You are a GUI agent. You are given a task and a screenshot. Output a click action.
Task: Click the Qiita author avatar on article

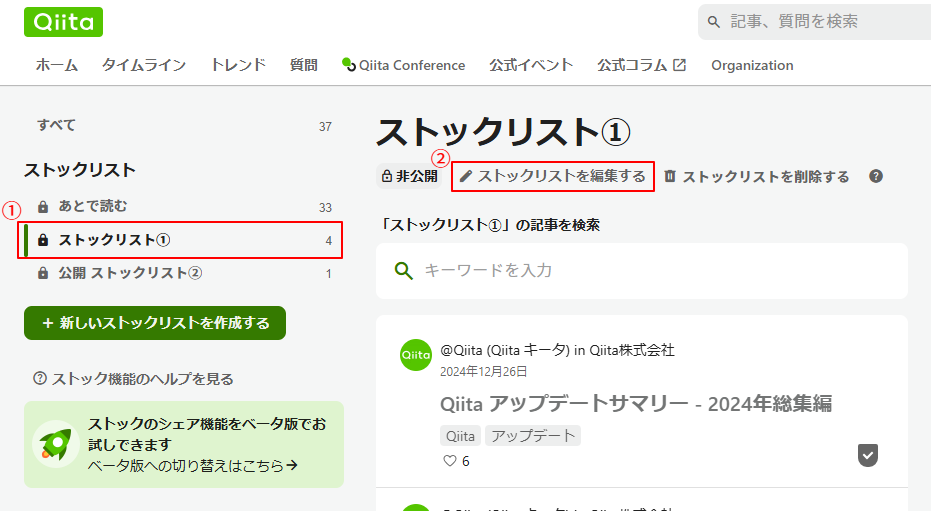[x=416, y=355]
